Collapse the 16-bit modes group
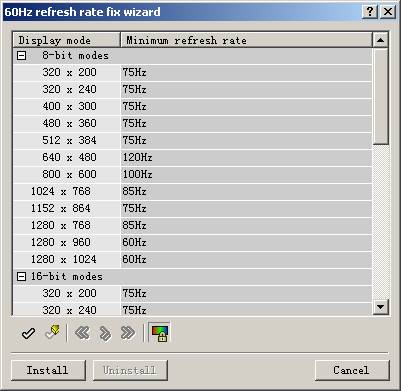The width and height of the screenshot is (401, 391). pos(21,276)
